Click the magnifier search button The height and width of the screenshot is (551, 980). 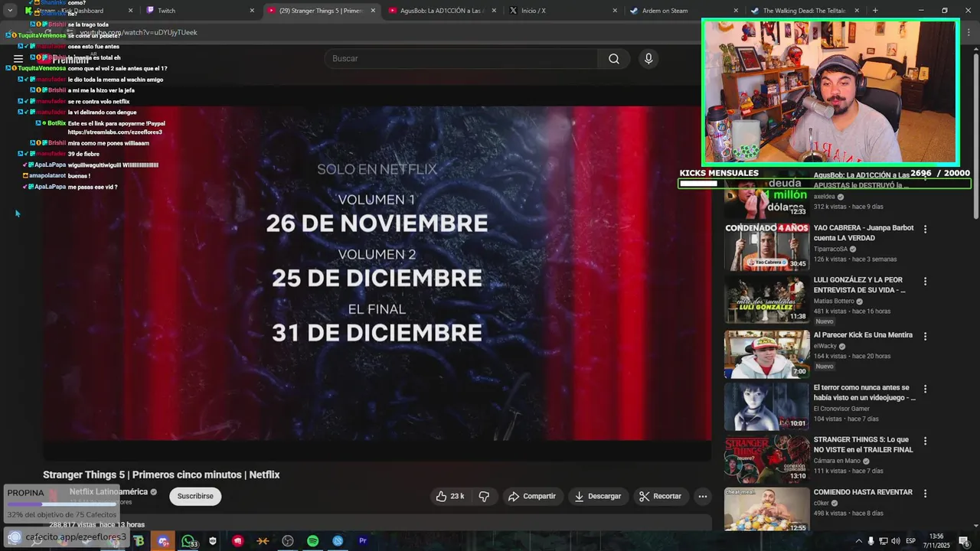pyautogui.click(x=614, y=59)
